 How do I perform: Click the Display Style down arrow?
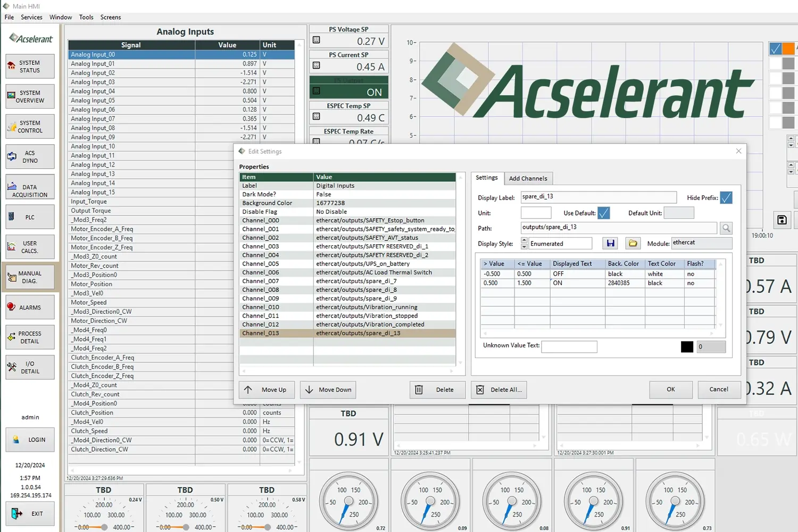pos(524,246)
